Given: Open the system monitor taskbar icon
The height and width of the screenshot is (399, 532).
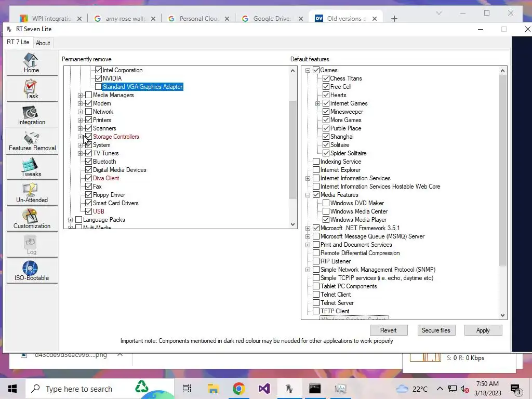Looking at the screenshot, I should (340, 389).
